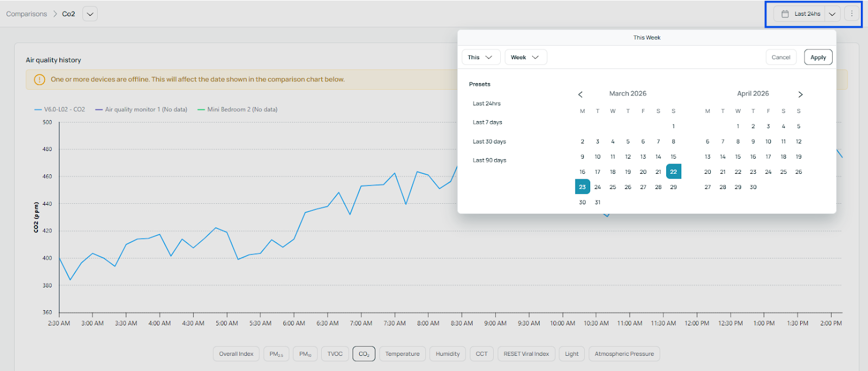Cancel the date range picker
This screenshot has height=371, width=868.
(781, 58)
